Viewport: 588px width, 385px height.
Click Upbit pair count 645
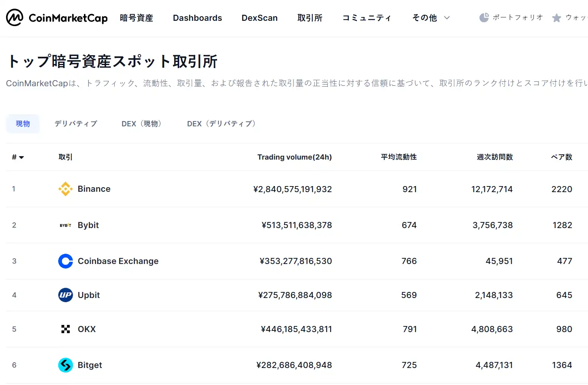tap(564, 295)
